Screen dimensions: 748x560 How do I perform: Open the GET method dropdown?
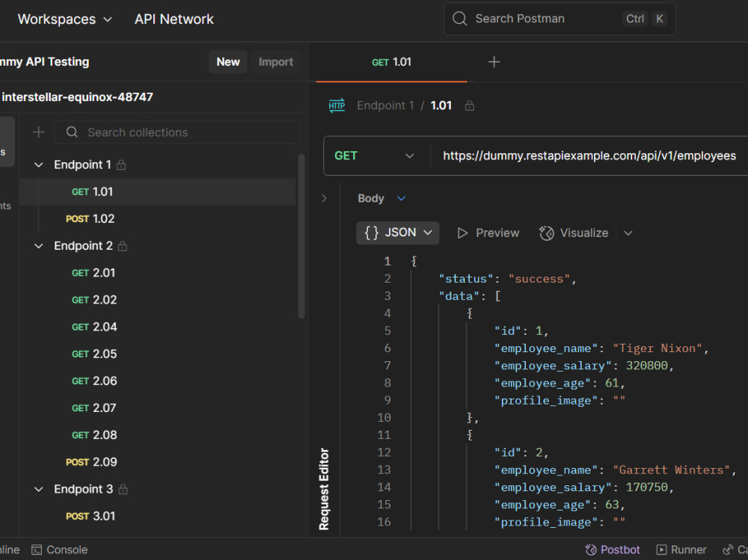point(375,156)
